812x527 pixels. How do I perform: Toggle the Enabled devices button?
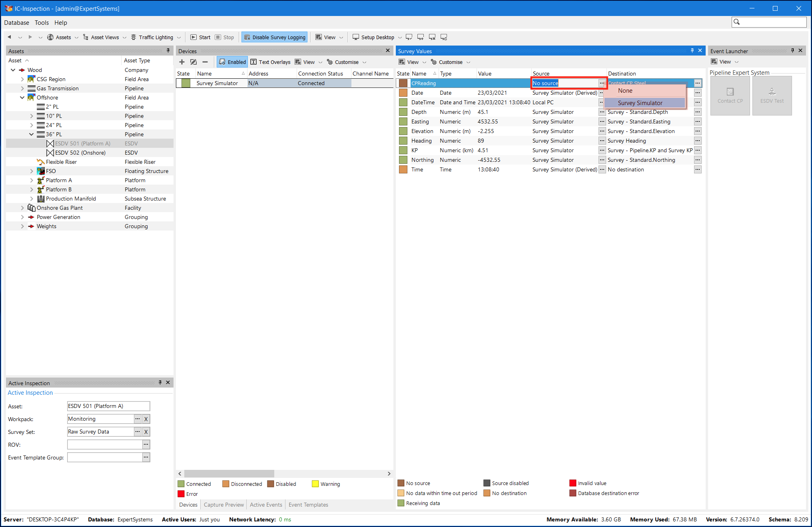pos(232,62)
